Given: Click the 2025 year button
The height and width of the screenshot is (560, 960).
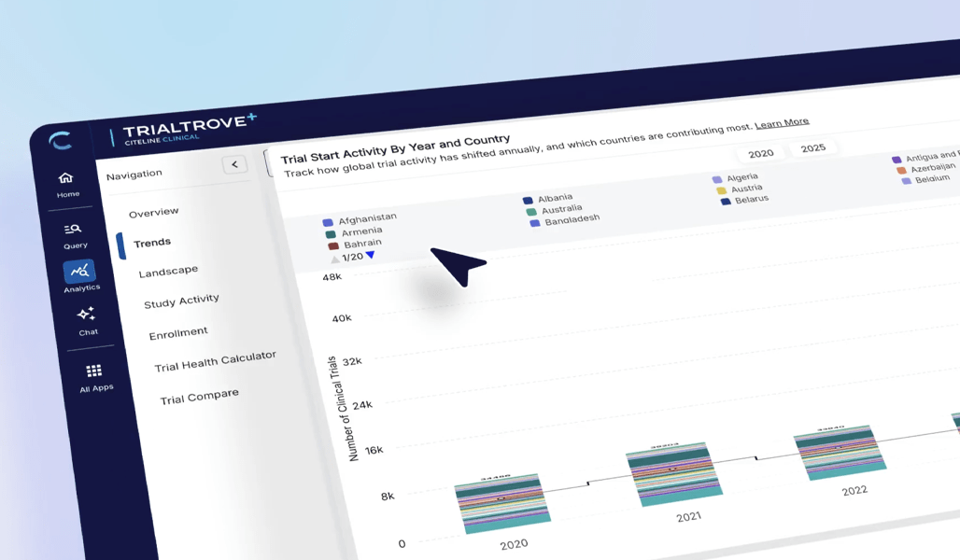Looking at the screenshot, I should tap(812, 147).
